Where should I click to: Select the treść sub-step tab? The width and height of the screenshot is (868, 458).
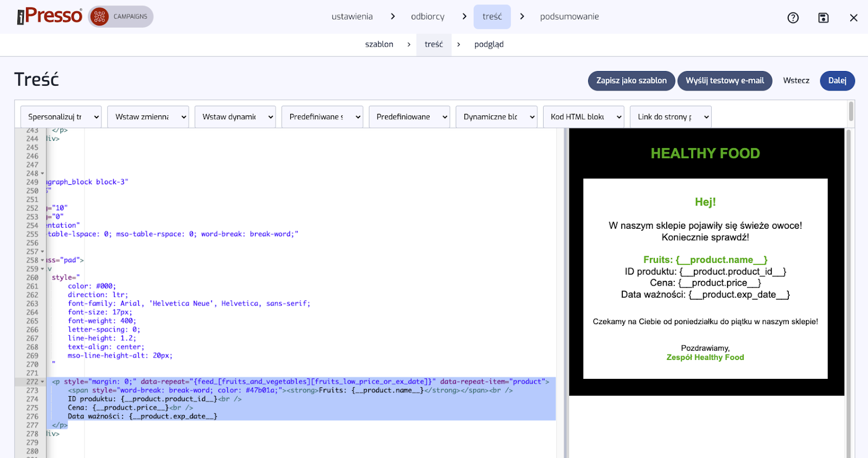click(x=434, y=44)
